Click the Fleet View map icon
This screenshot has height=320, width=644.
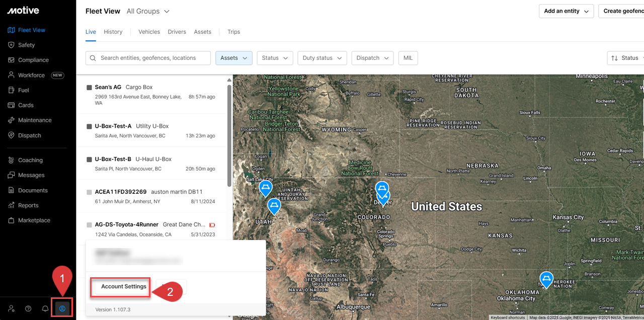12,30
